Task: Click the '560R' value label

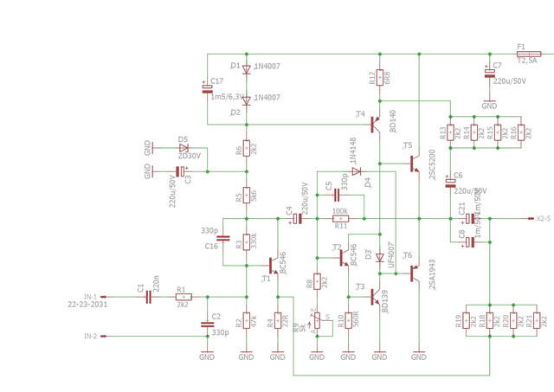Action: tap(356, 319)
